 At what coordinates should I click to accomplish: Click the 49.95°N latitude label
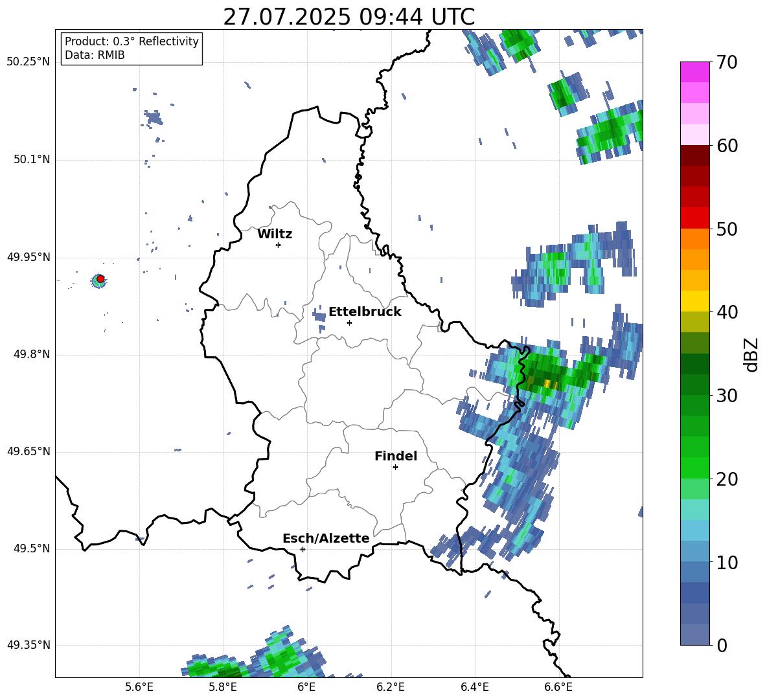29,257
